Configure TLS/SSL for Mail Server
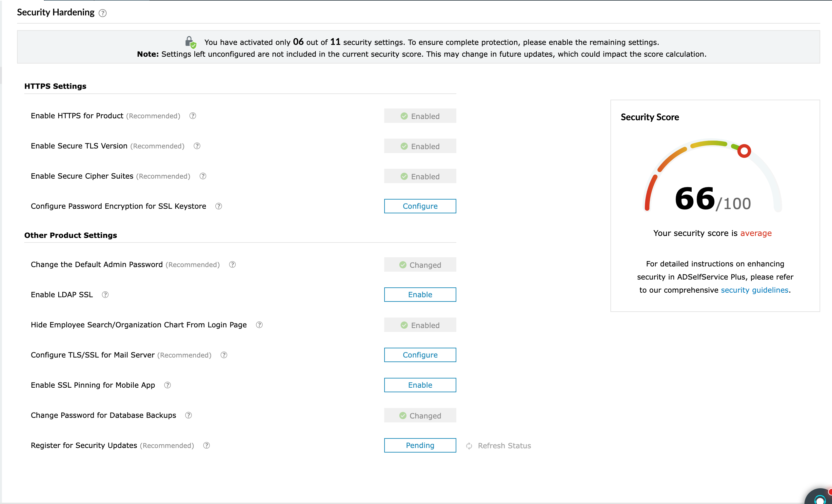The width and height of the screenshot is (832, 504). click(420, 355)
